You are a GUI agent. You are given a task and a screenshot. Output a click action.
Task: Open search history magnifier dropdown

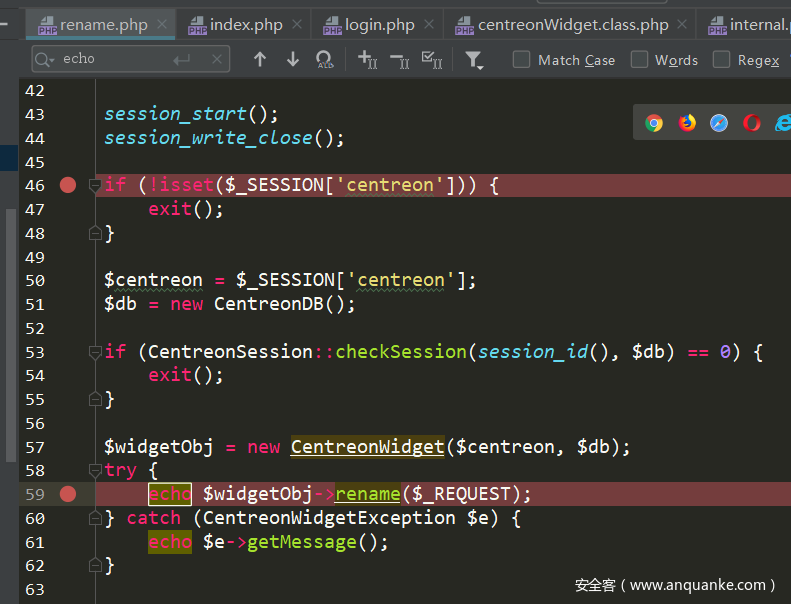pos(45,60)
